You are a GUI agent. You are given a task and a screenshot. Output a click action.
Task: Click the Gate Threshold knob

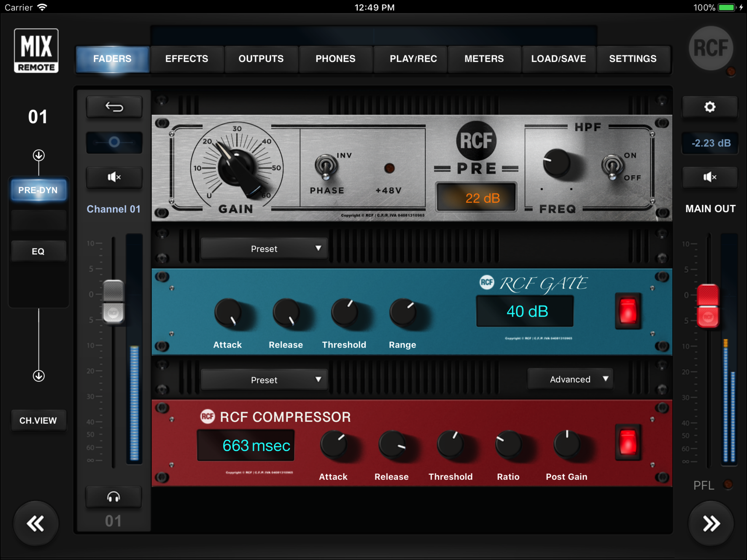pos(345,312)
